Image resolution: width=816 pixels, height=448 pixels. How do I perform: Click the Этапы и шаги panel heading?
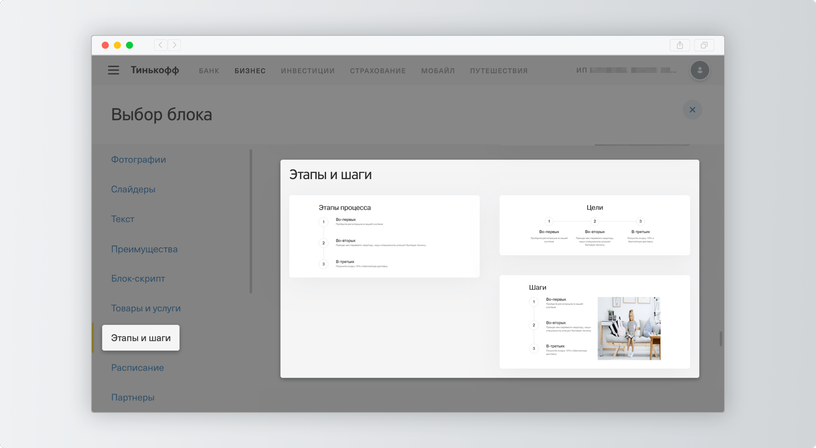330,175
